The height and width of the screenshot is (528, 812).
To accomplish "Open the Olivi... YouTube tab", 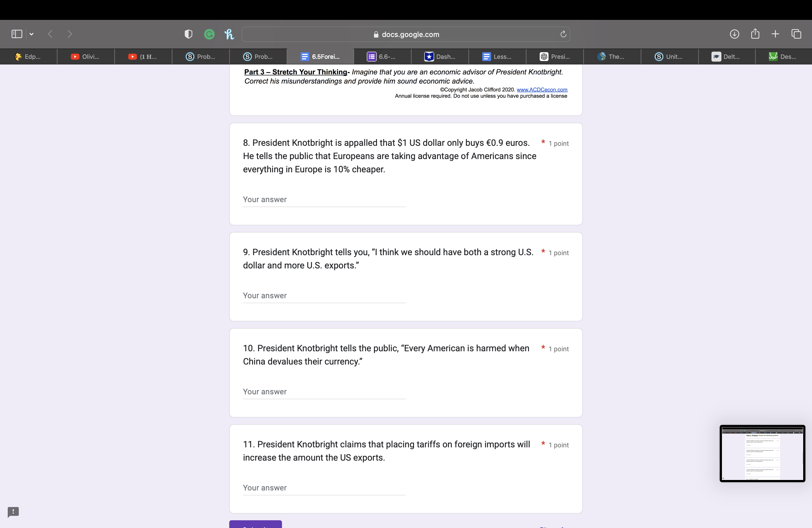I will pyautogui.click(x=86, y=57).
